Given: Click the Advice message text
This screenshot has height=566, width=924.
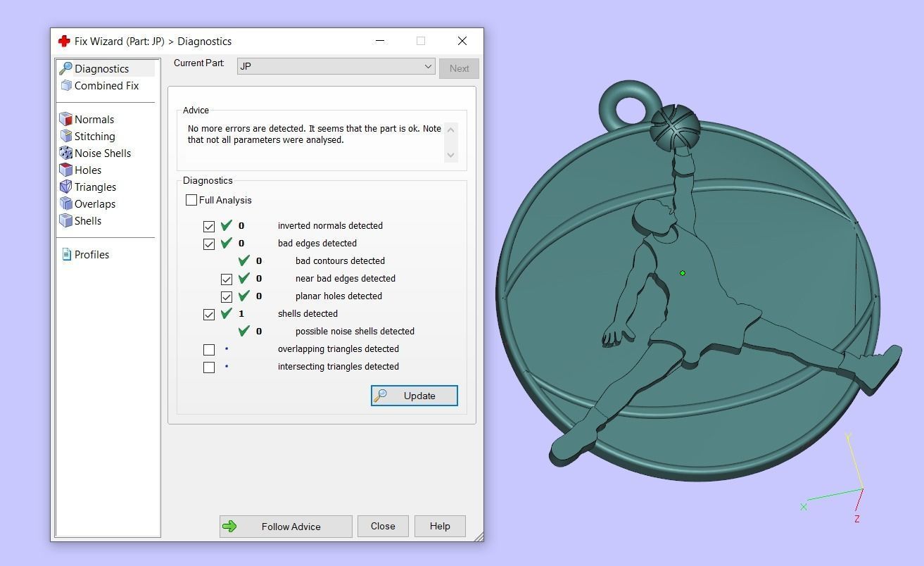Looking at the screenshot, I should point(314,134).
